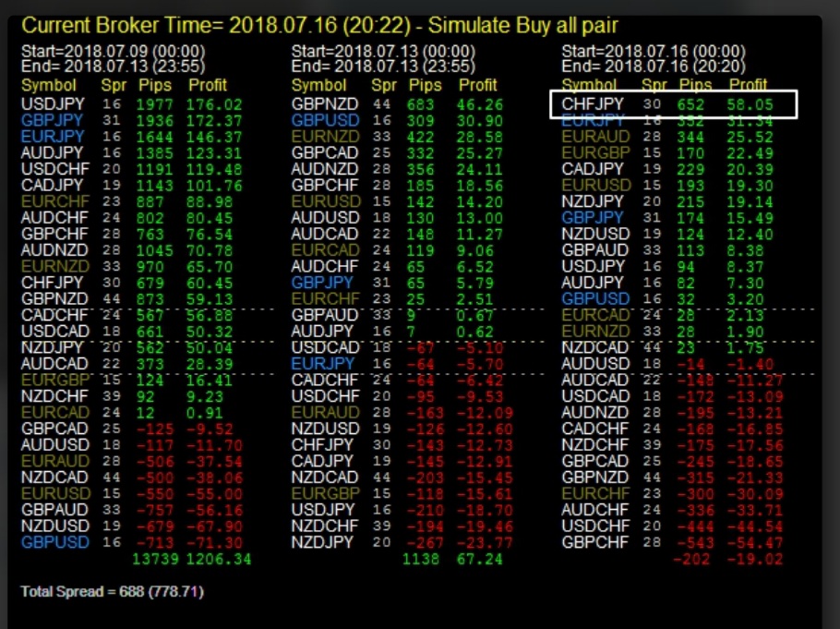Click GBPJPY in the row with profit 15.49
This screenshot has height=629, width=840.
pos(593,218)
